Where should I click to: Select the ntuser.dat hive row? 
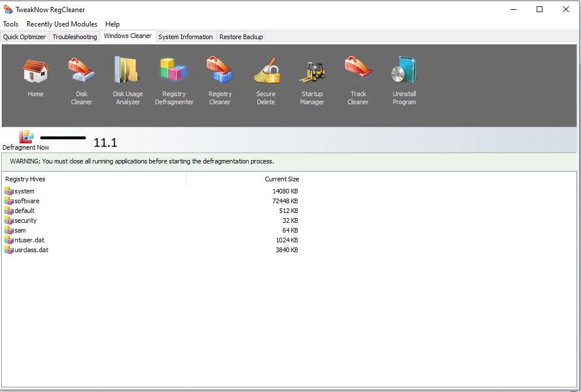[151, 240]
